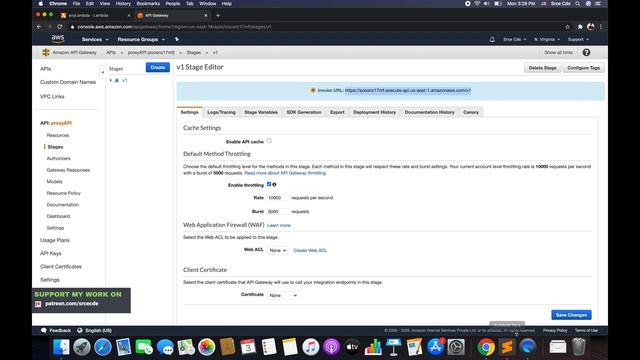This screenshot has height=360, width=640.
Task: Reload the page in Chrome
Action: 60,27
